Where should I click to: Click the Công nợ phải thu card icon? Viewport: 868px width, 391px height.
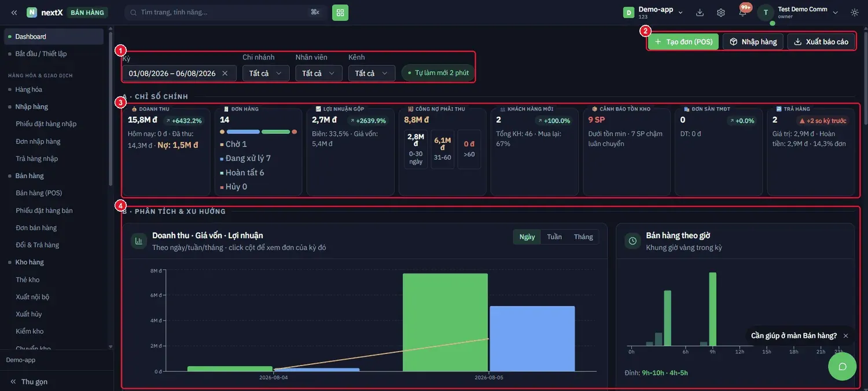pyautogui.click(x=410, y=109)
